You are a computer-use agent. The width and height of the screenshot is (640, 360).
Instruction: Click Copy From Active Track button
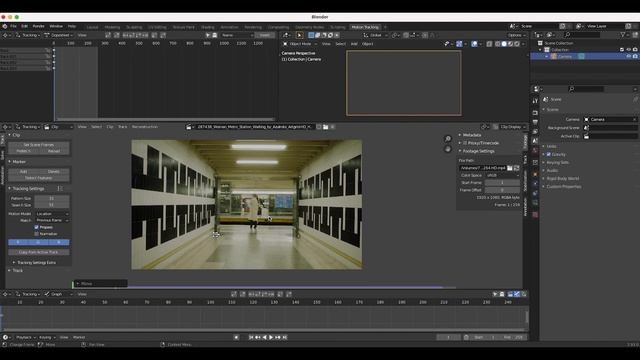tap(39, 252)
